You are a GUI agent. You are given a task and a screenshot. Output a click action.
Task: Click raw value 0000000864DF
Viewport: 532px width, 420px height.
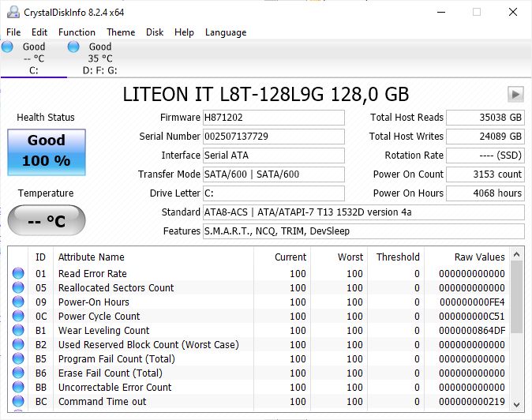pos(472,331)
